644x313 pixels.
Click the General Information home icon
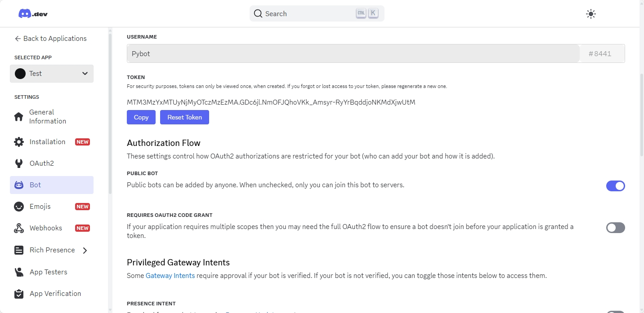click(19, 117)
